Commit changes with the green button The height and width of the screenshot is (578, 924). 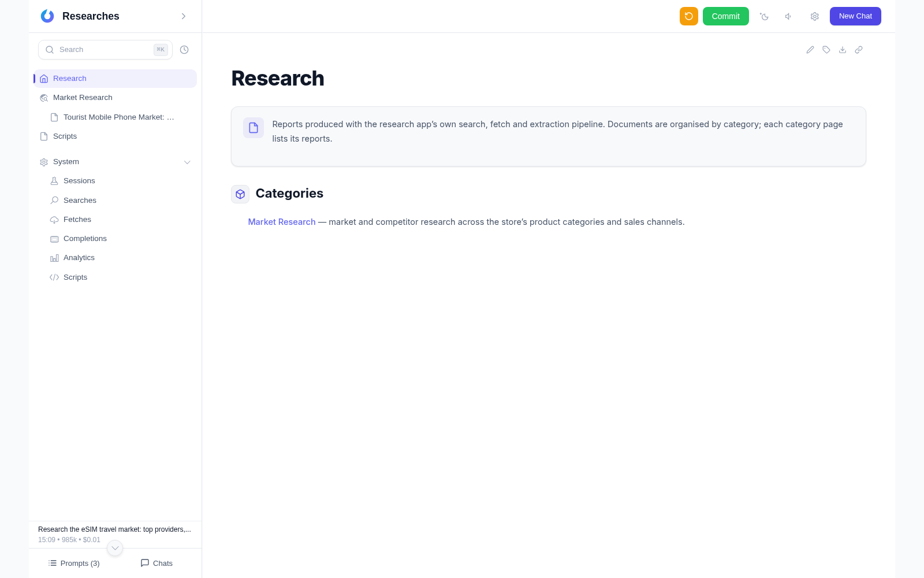click(726, 16)
